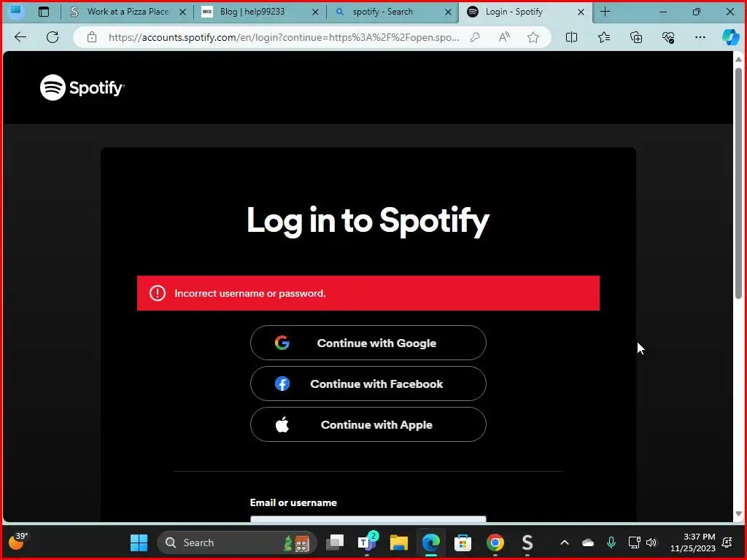747x560 pixels.
Task: Click the scrollbar down arrow
Action: click(x=738, y=514)
